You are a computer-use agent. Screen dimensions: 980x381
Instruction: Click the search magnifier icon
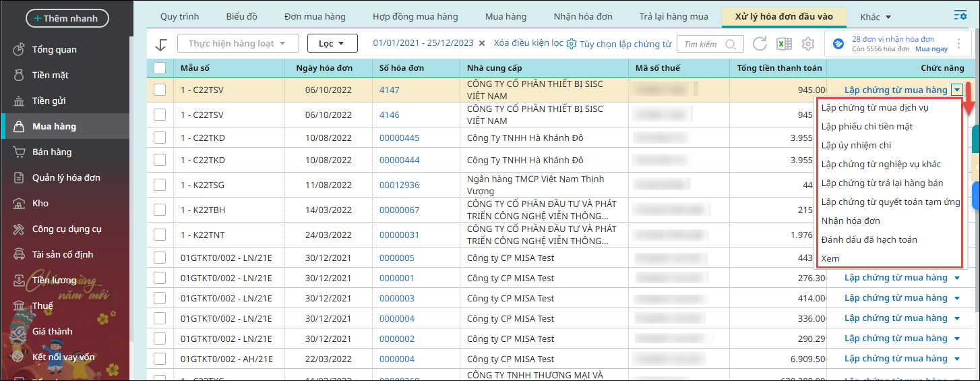pos(731,44)
